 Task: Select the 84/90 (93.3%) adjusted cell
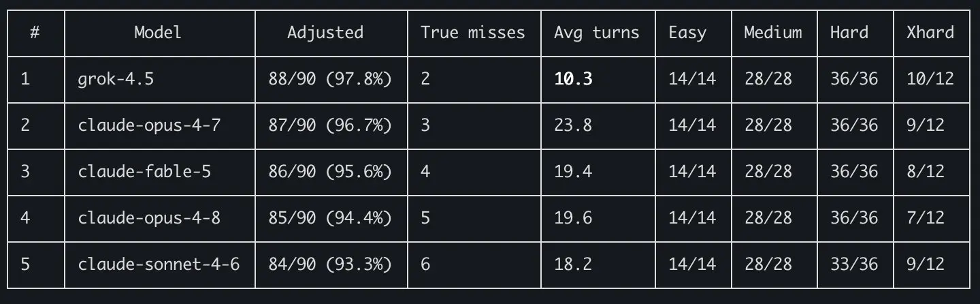(330, 264)
